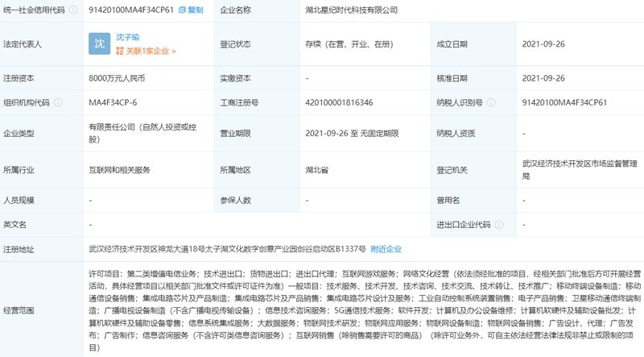This screenshot has height=357, width=644.
Task: Click the 企业类型 label cell
Action: (x=42, y=133)
